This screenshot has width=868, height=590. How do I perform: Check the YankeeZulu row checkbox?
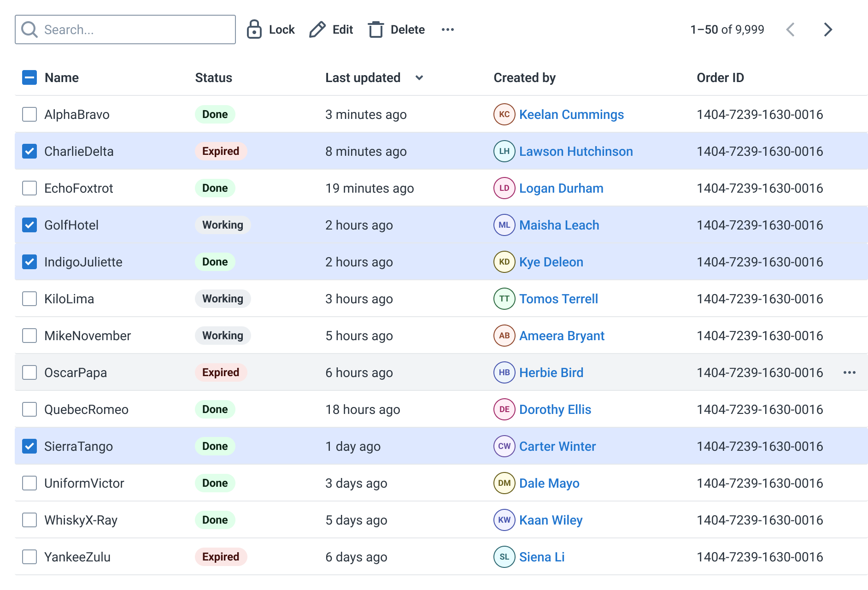(x=29, y=557)
